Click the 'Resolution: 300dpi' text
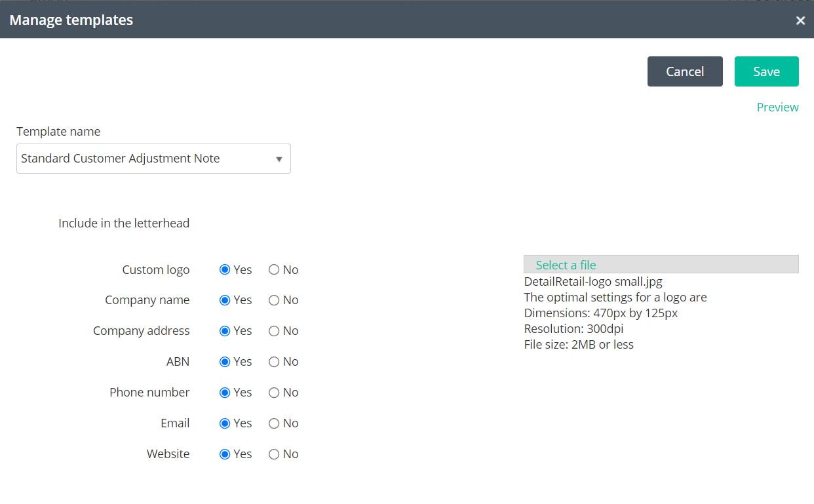The width and height of the screenshot is (814, 504). [575, 329]
